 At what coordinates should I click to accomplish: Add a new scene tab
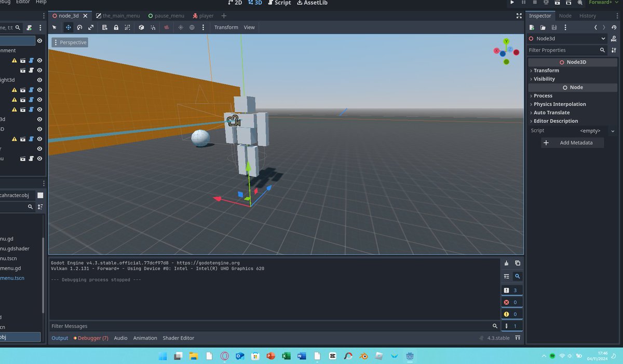[224, 16]
